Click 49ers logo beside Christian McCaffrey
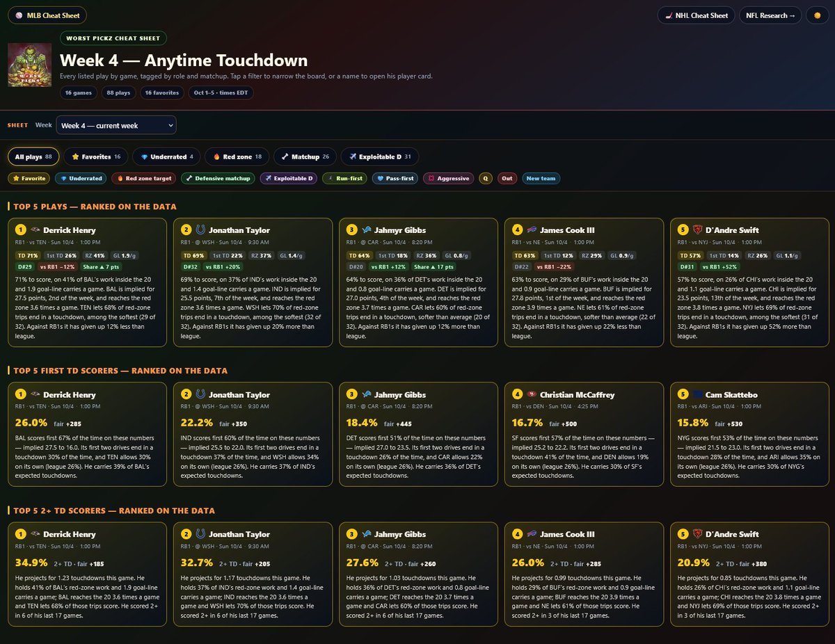 point(532,394)
